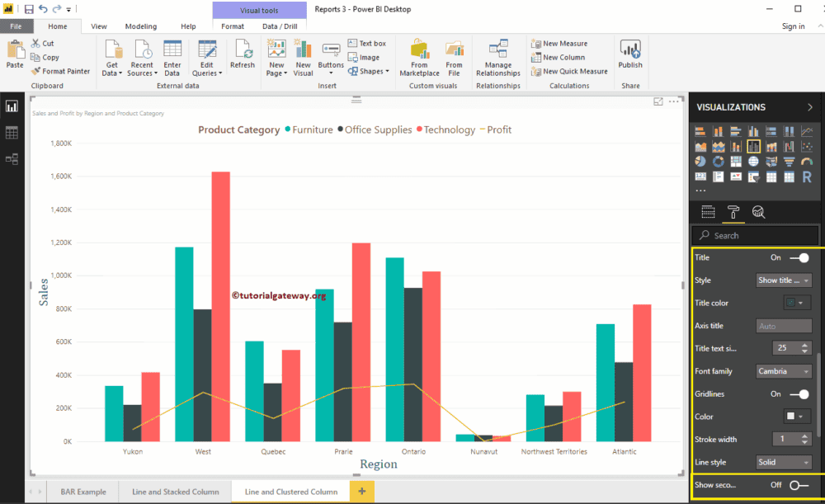Click New Column
This screenshot has height=504, width=825.
(559, 58)
